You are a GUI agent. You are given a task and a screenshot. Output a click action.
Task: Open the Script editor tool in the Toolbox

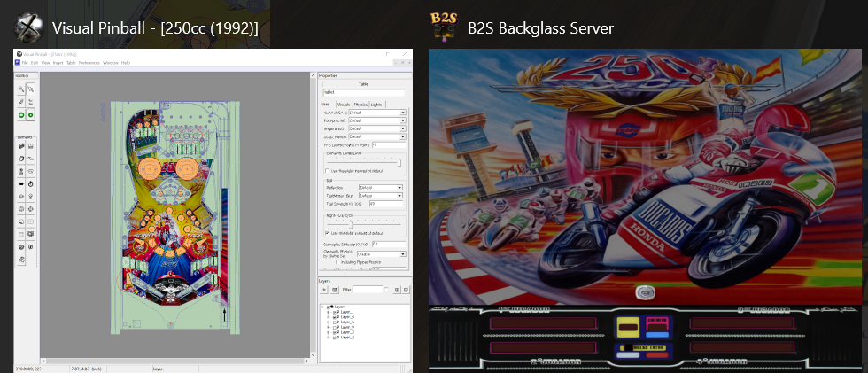click(x=31, y=101)
